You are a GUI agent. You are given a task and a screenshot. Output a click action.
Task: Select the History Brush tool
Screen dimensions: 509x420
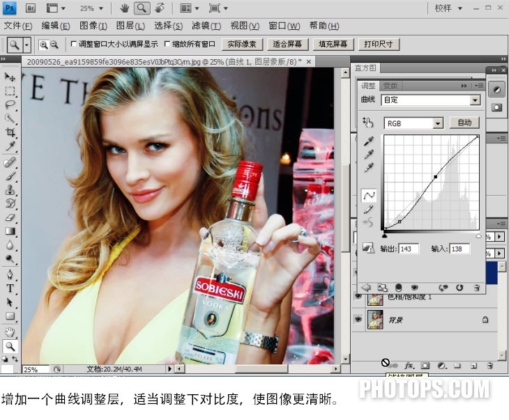click(x=10, y=203)
